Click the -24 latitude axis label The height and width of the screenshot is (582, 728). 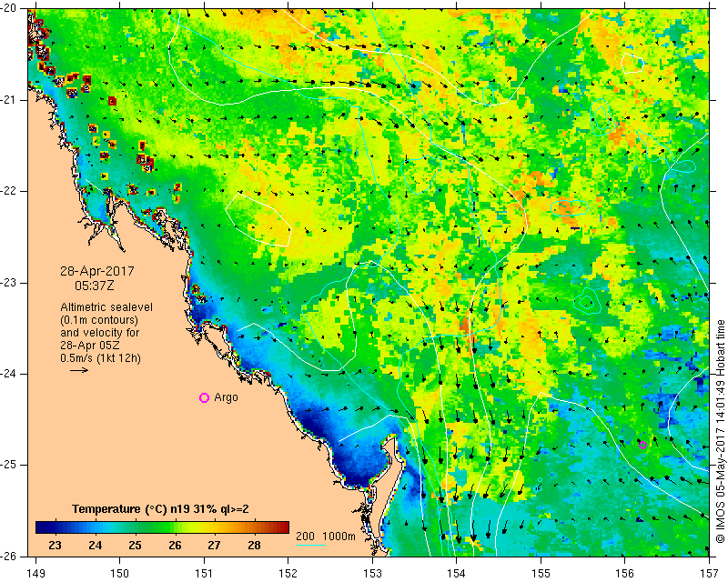[x=9, y=374]
